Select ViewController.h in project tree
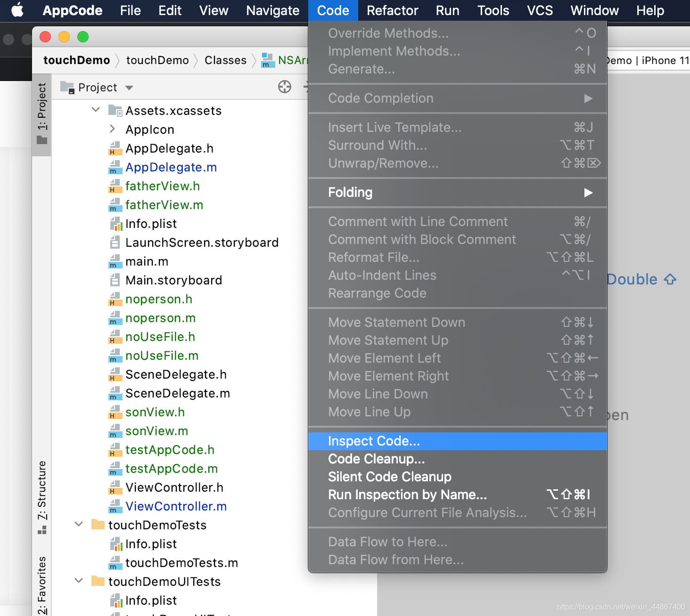The height and width of the screenshot is (616, 690). click(174, 487)
